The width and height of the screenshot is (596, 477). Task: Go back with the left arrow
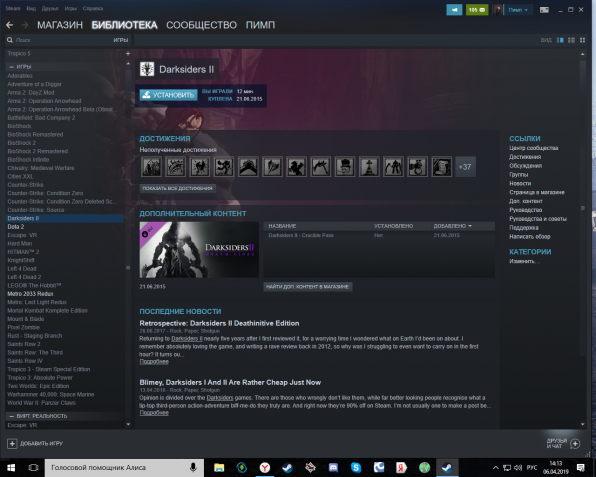click(10, 25)
